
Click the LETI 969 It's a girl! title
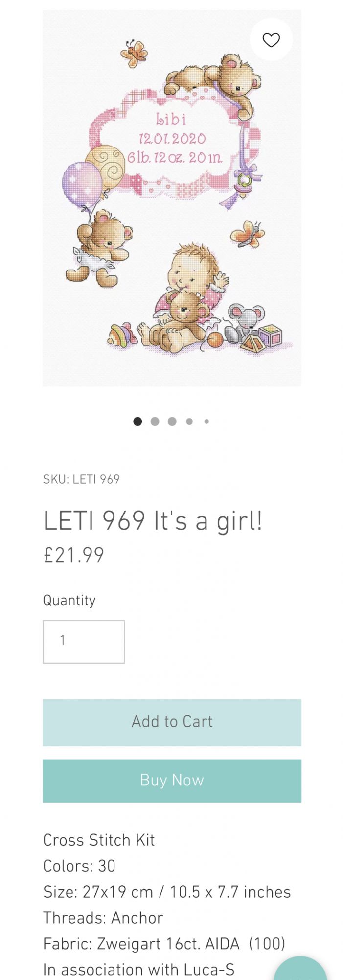(x=153, y=520)
